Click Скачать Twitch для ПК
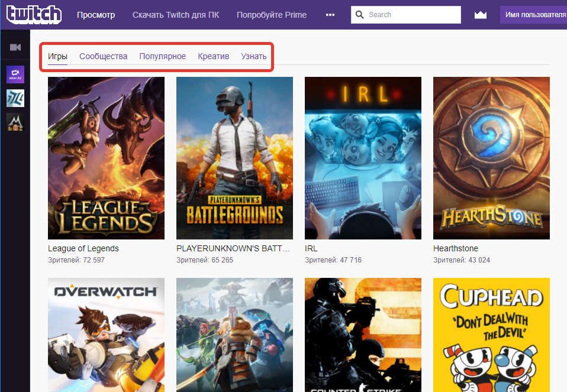The width and height of the screenshot is (567, 392). coord(176,15)
